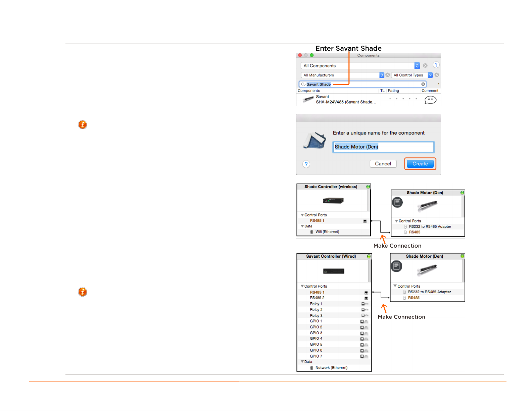
Task: Click the Savant Controller (Wired) device thumbnail
Action: [333, 271]
